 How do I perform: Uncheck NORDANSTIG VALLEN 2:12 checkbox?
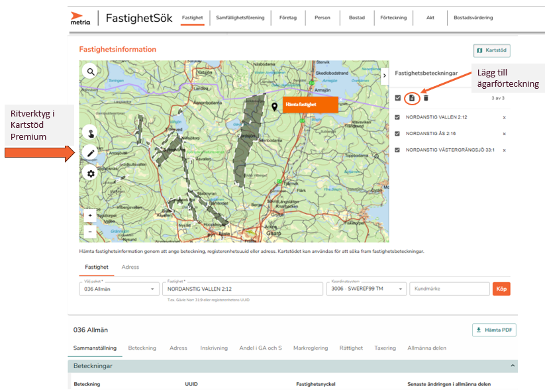pos(397,117)
